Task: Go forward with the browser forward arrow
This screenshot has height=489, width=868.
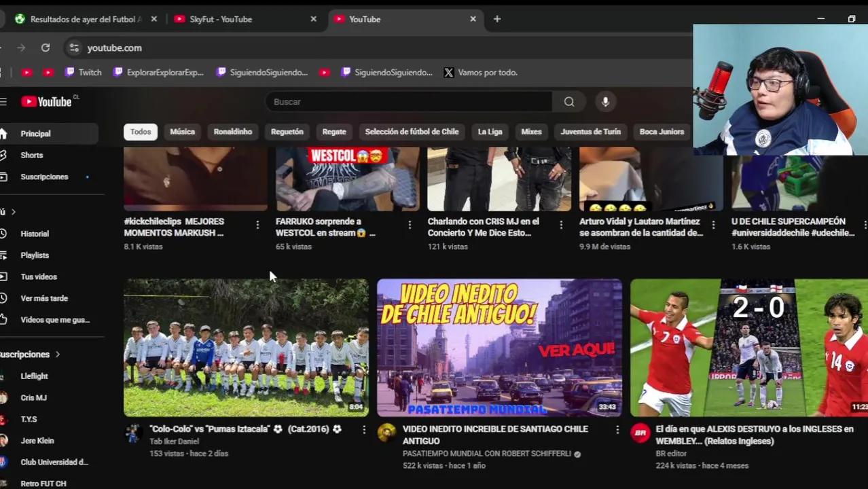Action: pyautogui.click(x=21, y=48)
